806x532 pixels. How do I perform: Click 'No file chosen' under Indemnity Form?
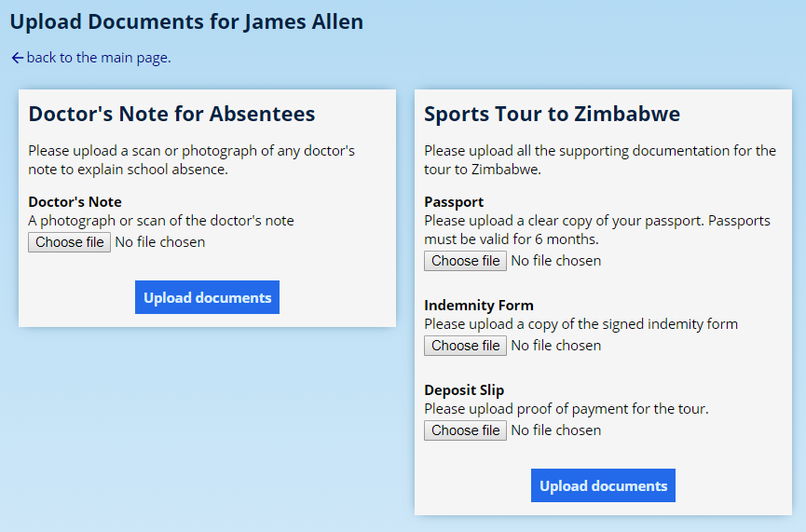point(555,346)
